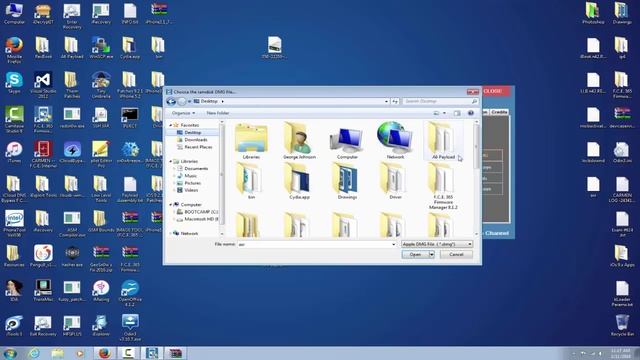Open WinSCP.exe desktop icon
This screenshot has height=360, width=640.
(x=101, y=47)
